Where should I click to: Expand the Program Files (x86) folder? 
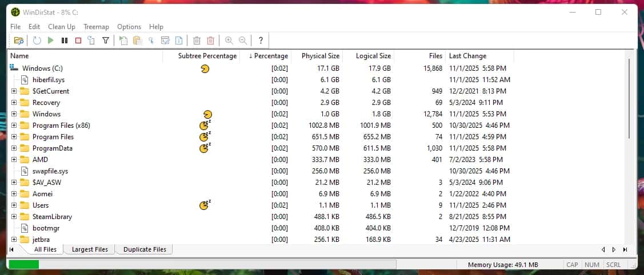(x=14, y=126)
